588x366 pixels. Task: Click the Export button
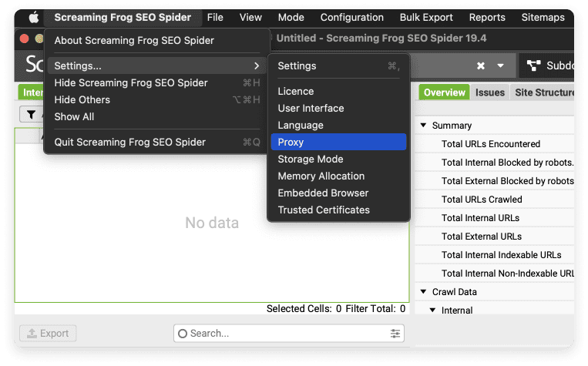pyautogui.click(x=48, y=334)
